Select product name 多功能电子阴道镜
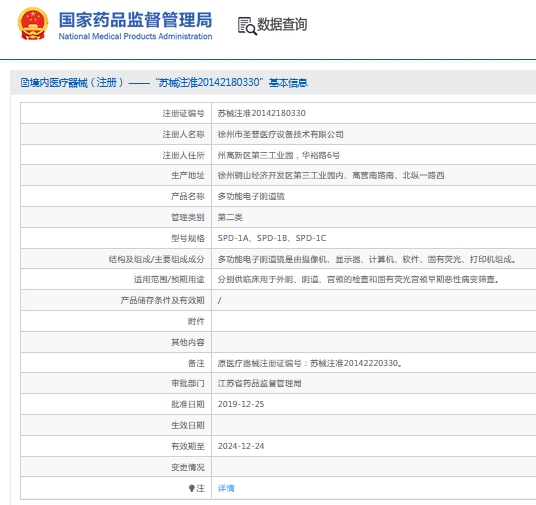536x505 pixels. [251, 196]
